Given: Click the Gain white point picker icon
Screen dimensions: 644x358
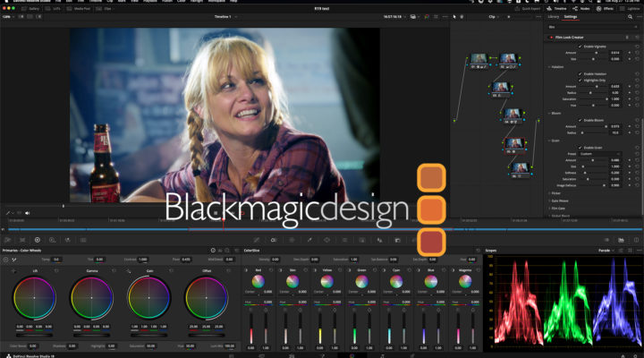Looking at the screenshot, I should point(129,271).
